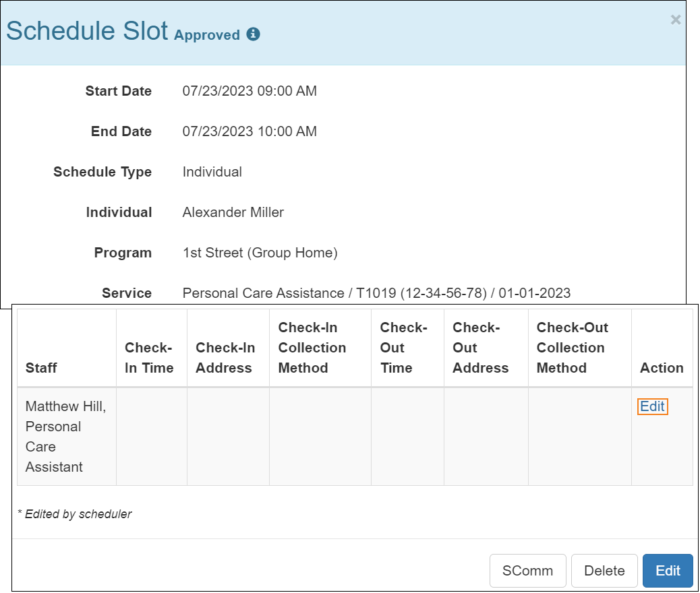Viewport: 700px width, 593px height.
Task: Click the Action column header
Action: point(662,368)
